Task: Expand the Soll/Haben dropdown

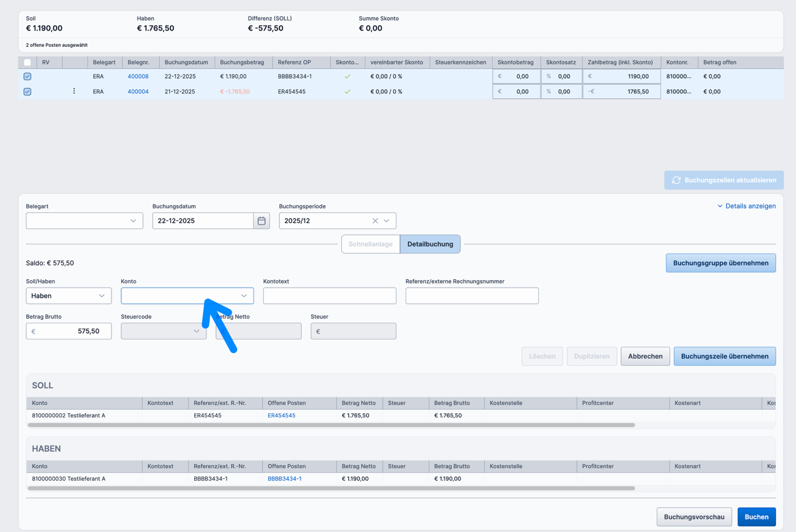Action: click(x=69, y=296)
